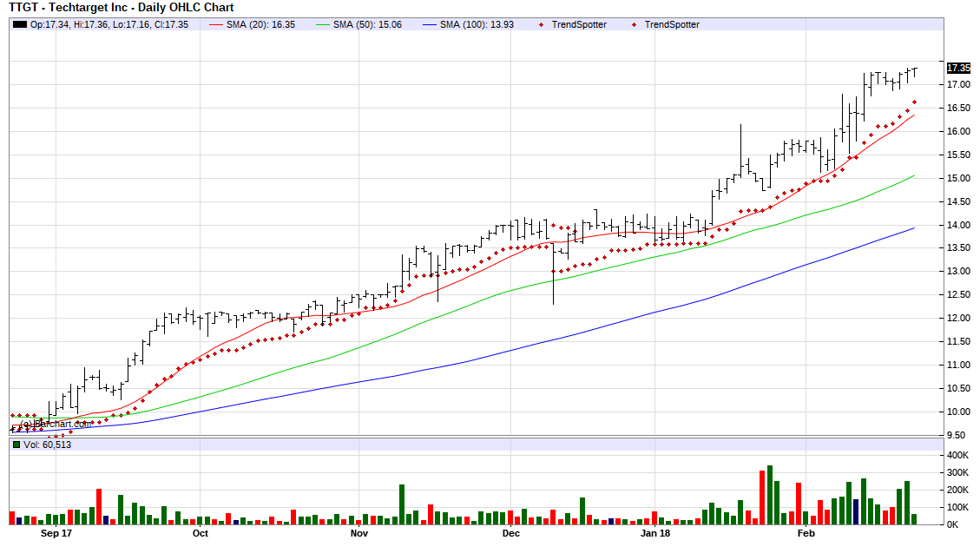Click the Dec date axis label
The height and width of the screenshot is (560, 980).
click(x=510, y=534)
